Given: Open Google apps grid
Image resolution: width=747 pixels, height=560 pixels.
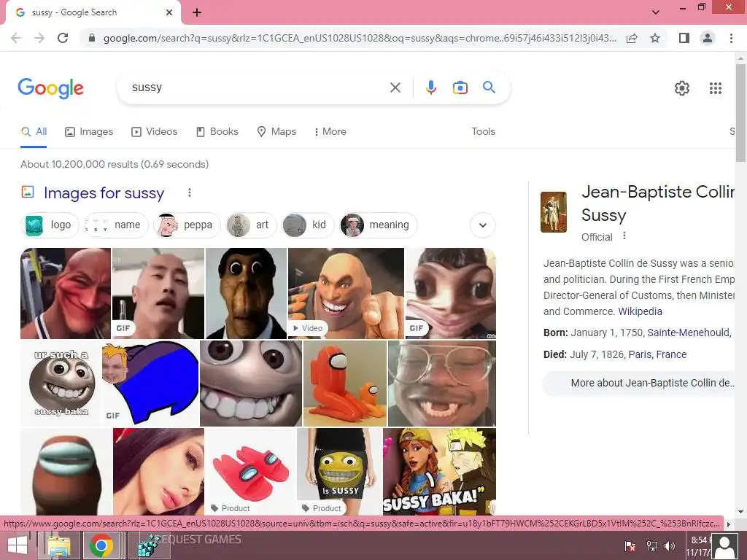Looking at the screenshot, I should [x=715, y=88].
